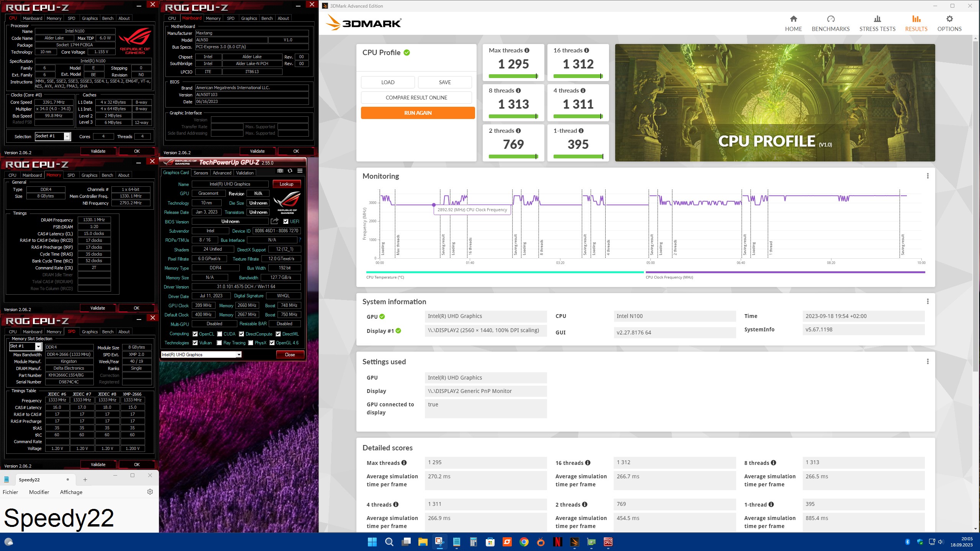Open Modifier menu in Speedy22 Notepad
Image resolution: width=980 pixels, height=551 pixels.
click(x=39, y=492)
